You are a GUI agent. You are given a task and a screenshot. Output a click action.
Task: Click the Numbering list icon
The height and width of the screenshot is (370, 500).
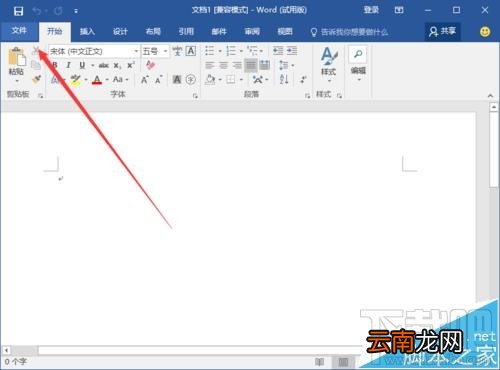[x=231, y=51]
